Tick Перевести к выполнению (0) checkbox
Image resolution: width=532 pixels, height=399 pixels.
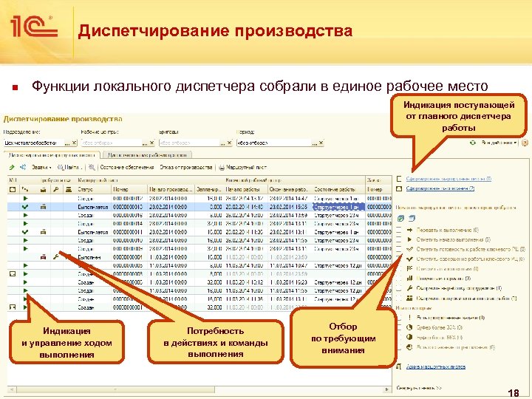[399, 230]
